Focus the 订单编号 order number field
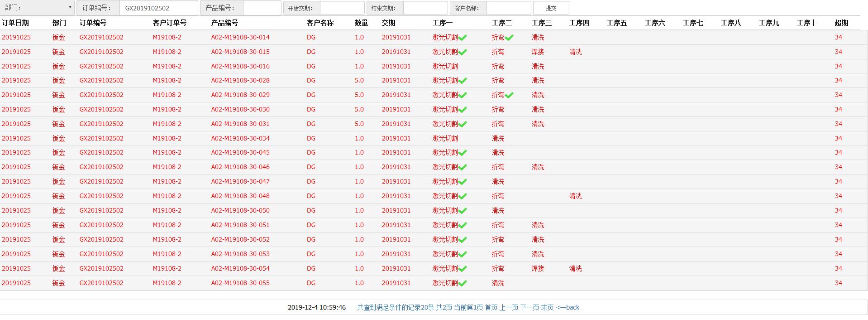Screen dimensions: 868x320 (158, 8)
